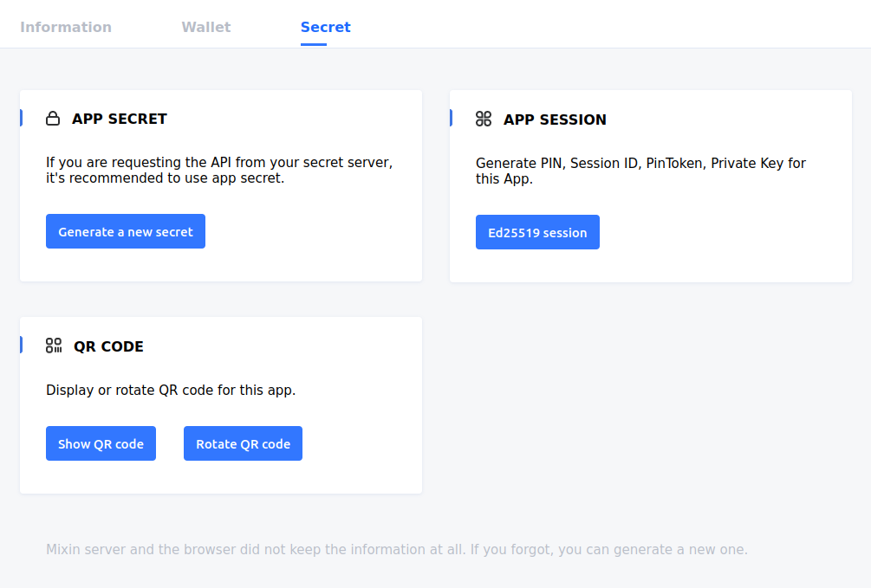This screenshot has width=871, height=588.
Task: Click the QR code icon beside the heading
Action: (x=54, y=346)
